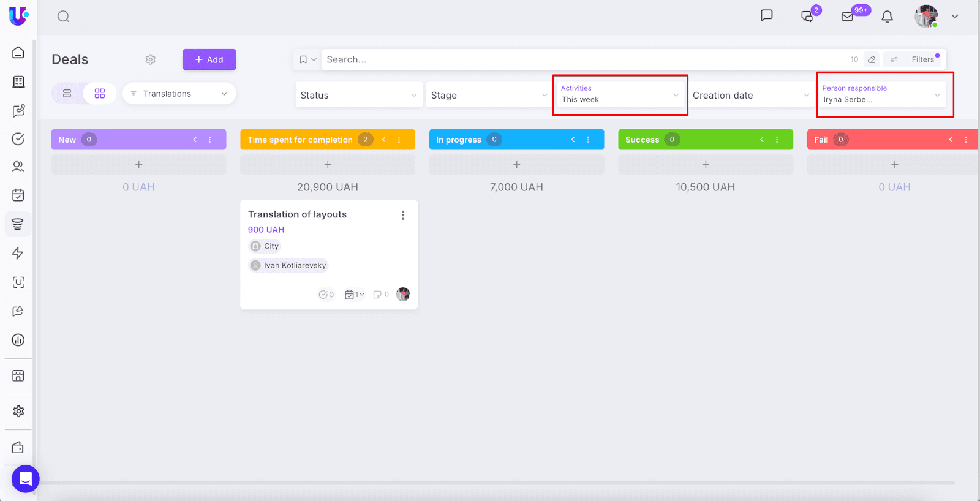The image size is (980, 501).
Task: Click the magnifier search icon in top bar
Action: pyautogui.click(x=64, y=17)
